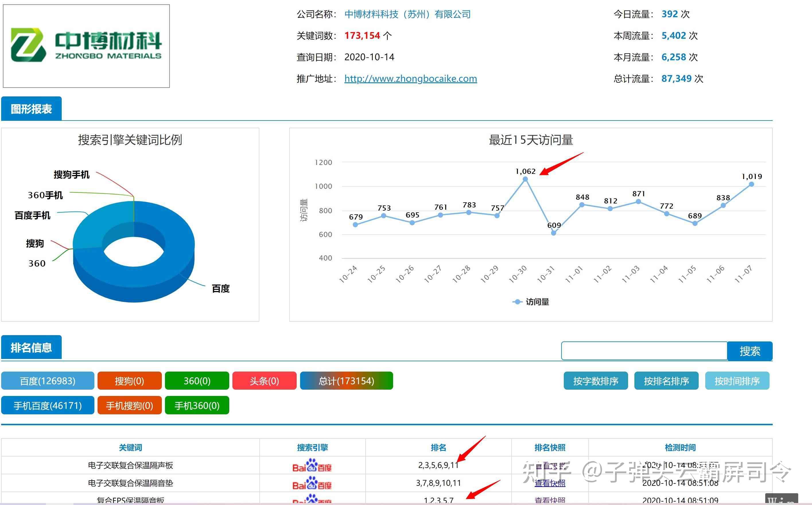
Task: Show 总计(173154) total keywords
Action: [346, 381]
